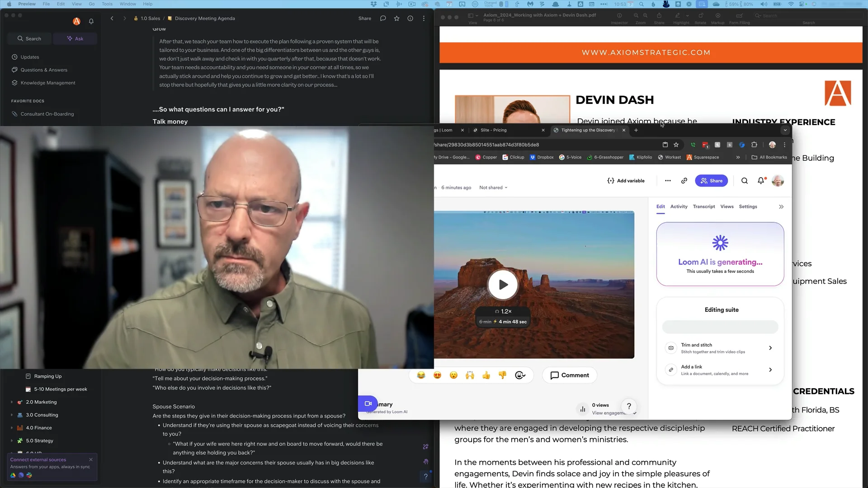Expand the 5.0 Strategy tree item
Screen dimensions: 868x488
pos(12,441)
